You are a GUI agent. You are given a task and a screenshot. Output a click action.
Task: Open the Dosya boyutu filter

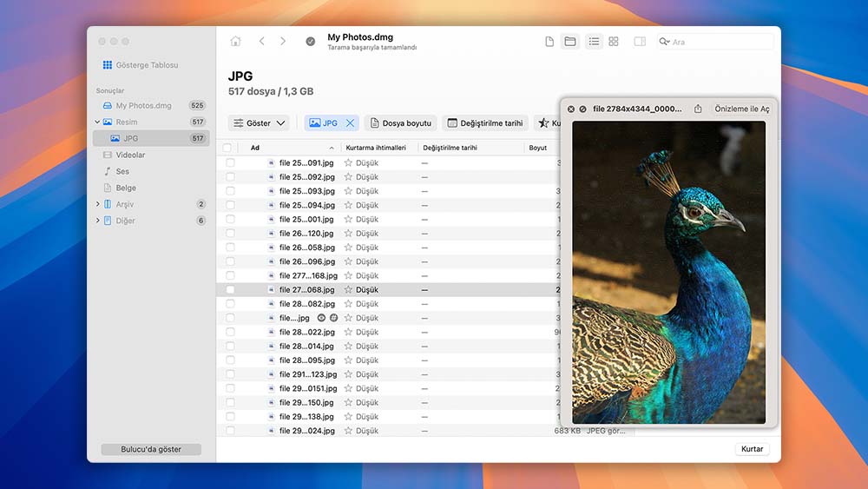pos(400,123)
